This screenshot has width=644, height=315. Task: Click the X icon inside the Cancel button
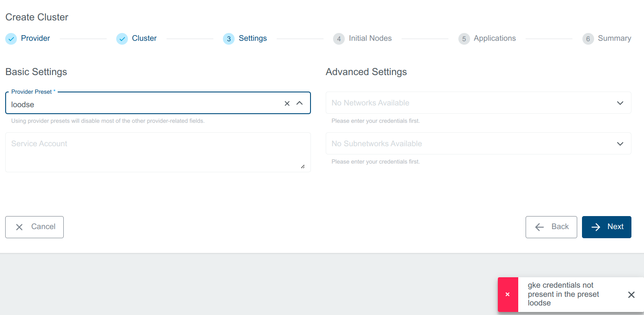click(x=19, y=226)
